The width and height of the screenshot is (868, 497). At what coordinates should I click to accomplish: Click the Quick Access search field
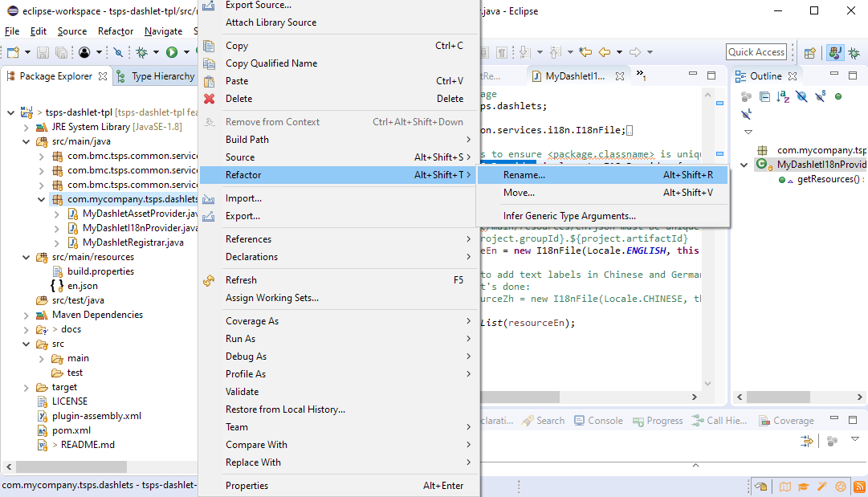pos(756,52)
